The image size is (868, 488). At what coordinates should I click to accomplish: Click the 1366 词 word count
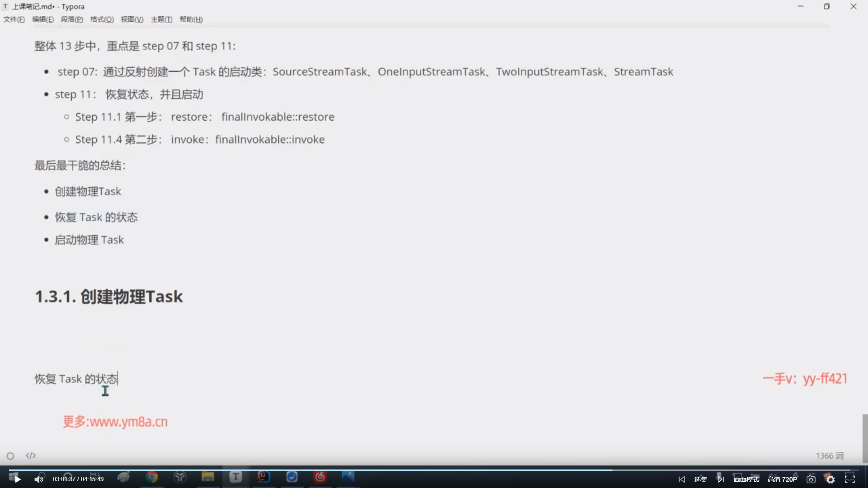[830, 456]
